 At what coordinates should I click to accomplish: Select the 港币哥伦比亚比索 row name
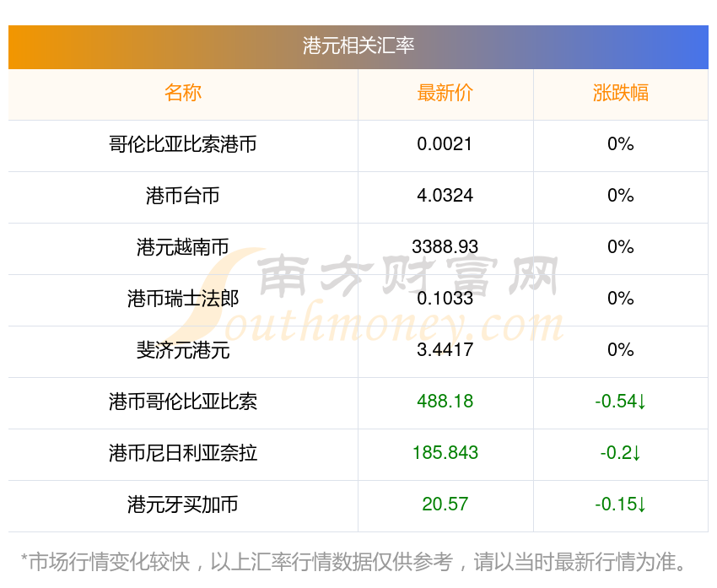pyautogui.click(x=183, y=402)
